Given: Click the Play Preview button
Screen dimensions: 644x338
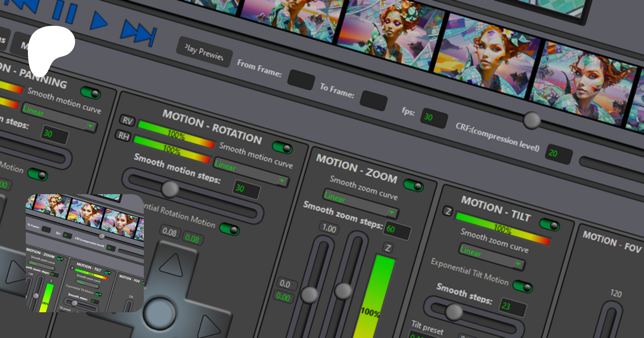Looking at the screenshot, I should pyautogui.click(x=204, y=52).
